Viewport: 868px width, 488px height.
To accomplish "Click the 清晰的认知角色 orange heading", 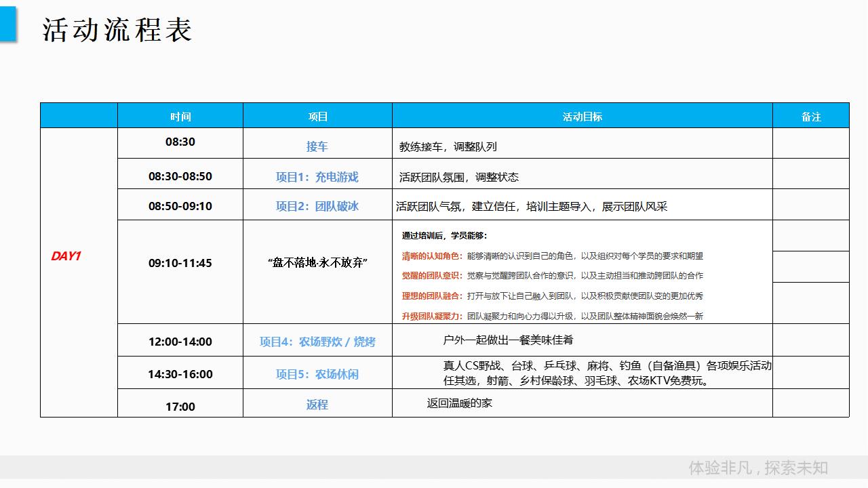I will pyautogui.click(x=432, y=256).
